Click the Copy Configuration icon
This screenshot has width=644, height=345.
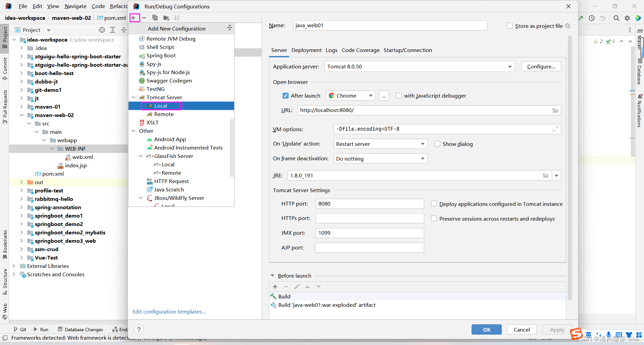(155, 18)
